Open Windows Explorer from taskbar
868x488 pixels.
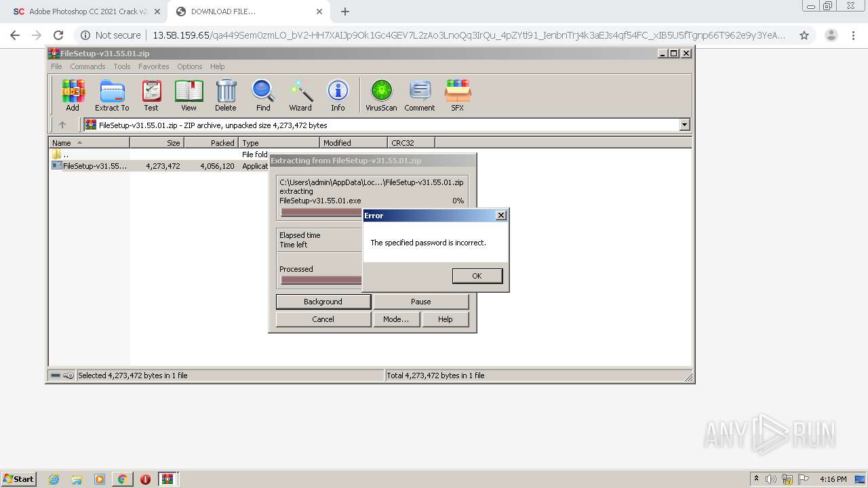[x=77, y=479]
